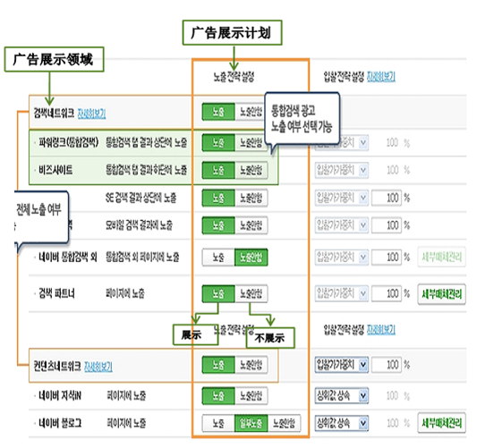Screen dimensions: 485x448
Task: Turn on 노출 for 네이버 통합검색 외
Action: tap(218, 257)
